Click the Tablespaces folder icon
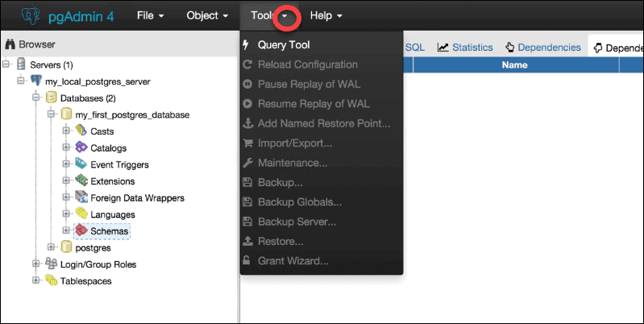The height and width of the screenshot is (324, 644). [51, 280]
